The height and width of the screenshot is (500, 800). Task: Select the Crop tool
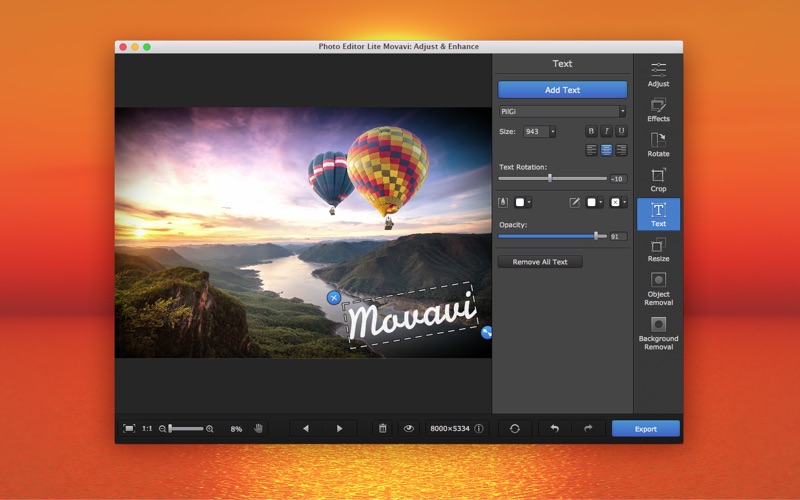(658, 180)
